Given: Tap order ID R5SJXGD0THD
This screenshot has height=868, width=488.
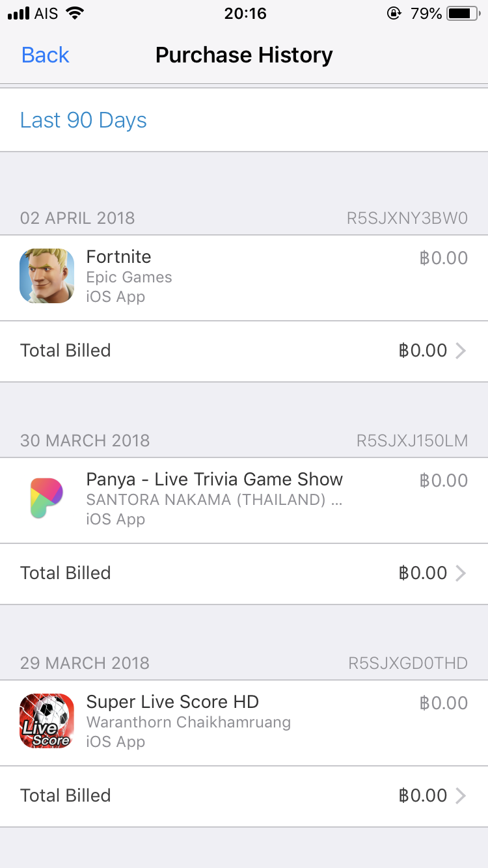Looking at the screenshot, I should pyautogui.click(x=408, y=663).
